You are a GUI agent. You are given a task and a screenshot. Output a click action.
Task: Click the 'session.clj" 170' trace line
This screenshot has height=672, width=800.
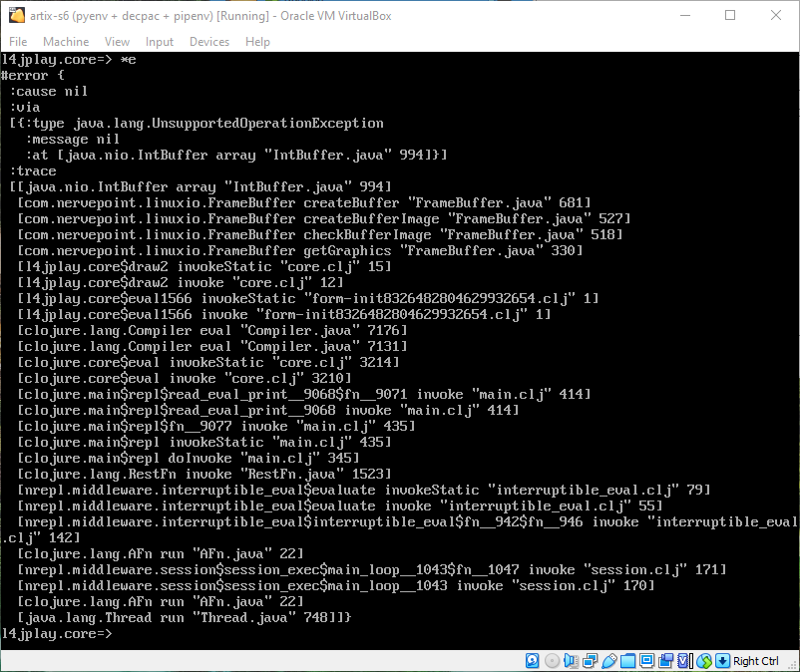click(336, 585)
